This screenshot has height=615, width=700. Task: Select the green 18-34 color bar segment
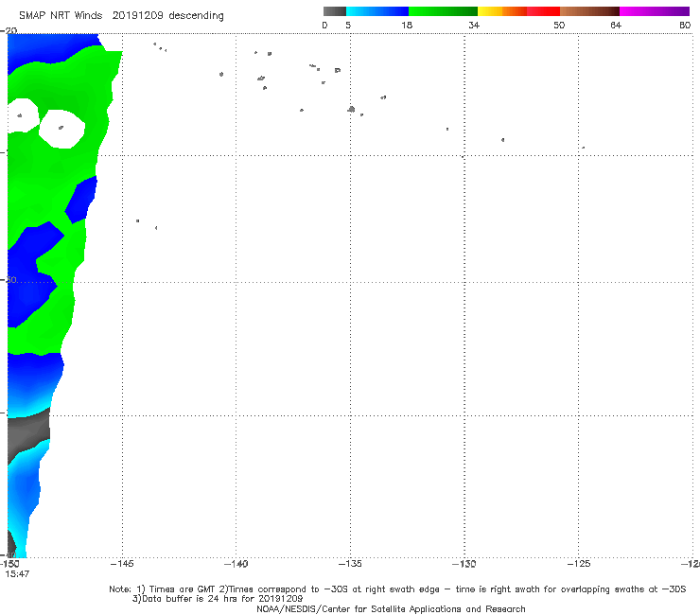click(x=443, y=11)
